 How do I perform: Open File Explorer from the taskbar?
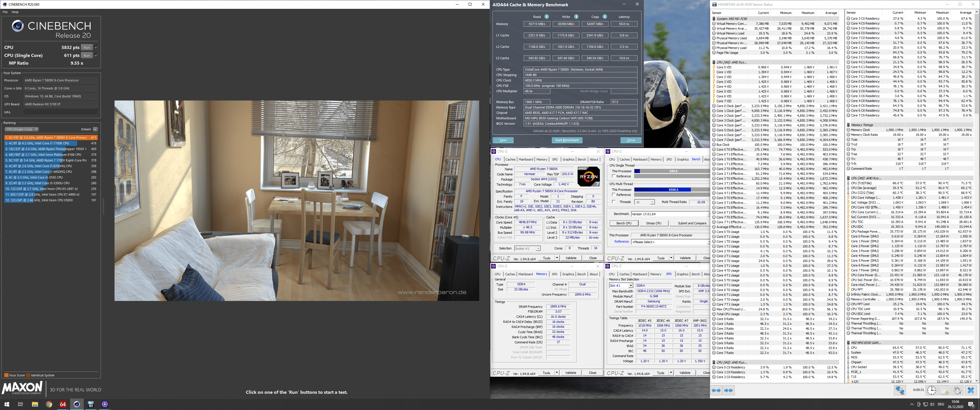click(35, 404)
